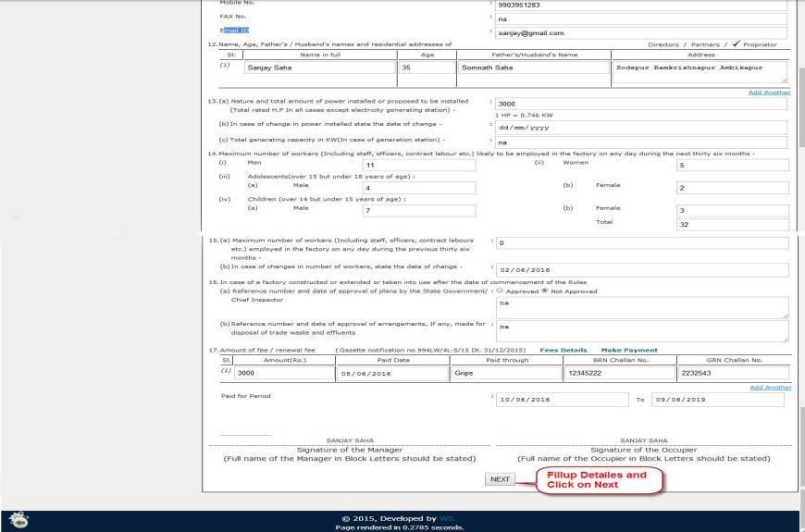Click the Paid through field showing Grips
Image resolution: width=805 pixels, height=532 pixels.
[506, 373]
